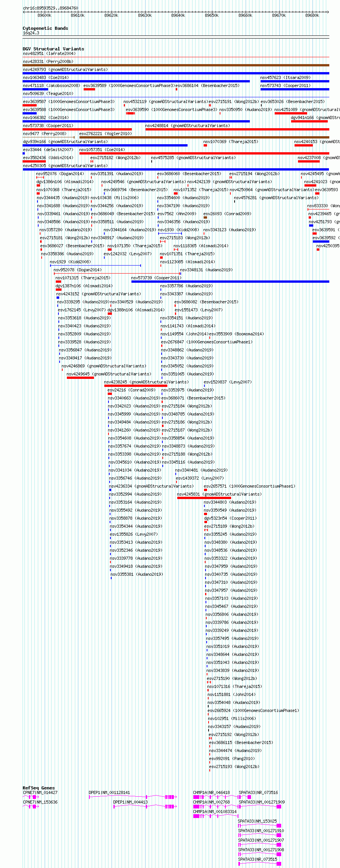340x868 pixels.
Task: Open variant nsv573739 (Cooper2011) label
Action: (156, 278)
